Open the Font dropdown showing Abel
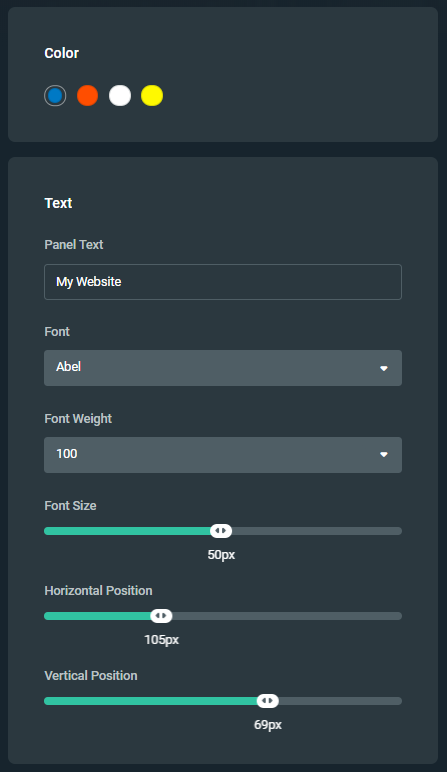Image resolution: width=447 pixels, height=772 pixels. pos(223,368)
